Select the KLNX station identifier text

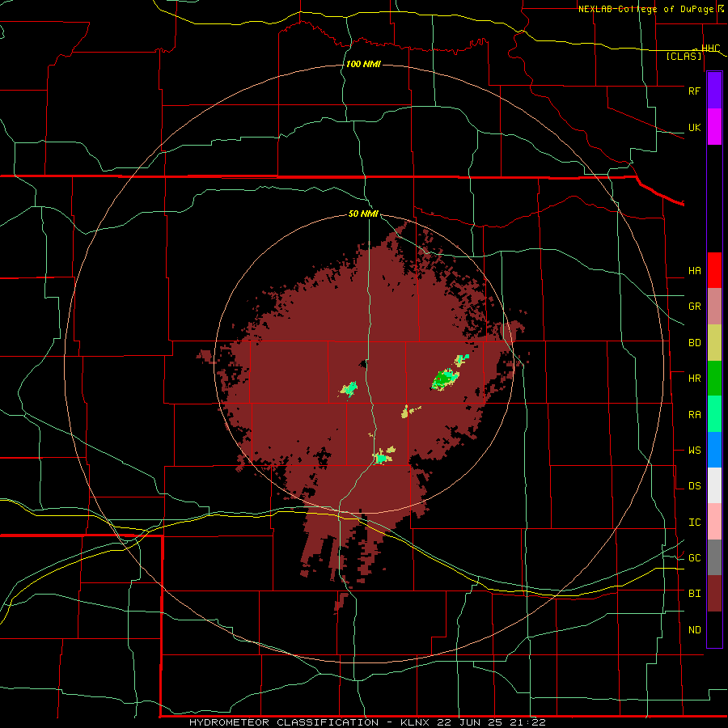coord(415,722)
